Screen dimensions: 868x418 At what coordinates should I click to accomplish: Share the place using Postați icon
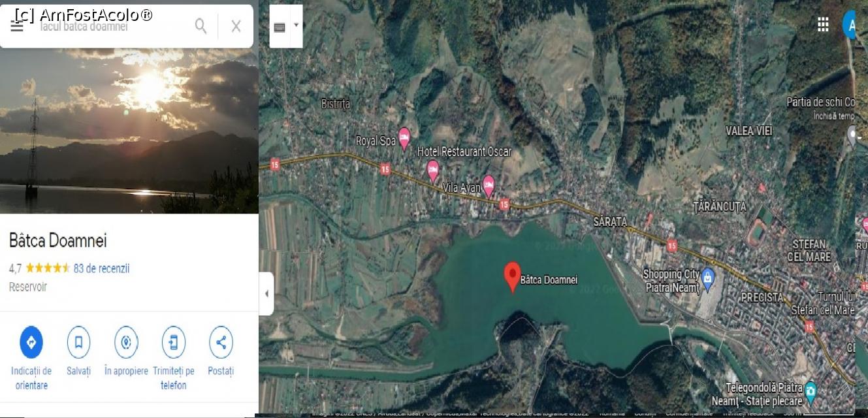[x=221, y=342]
